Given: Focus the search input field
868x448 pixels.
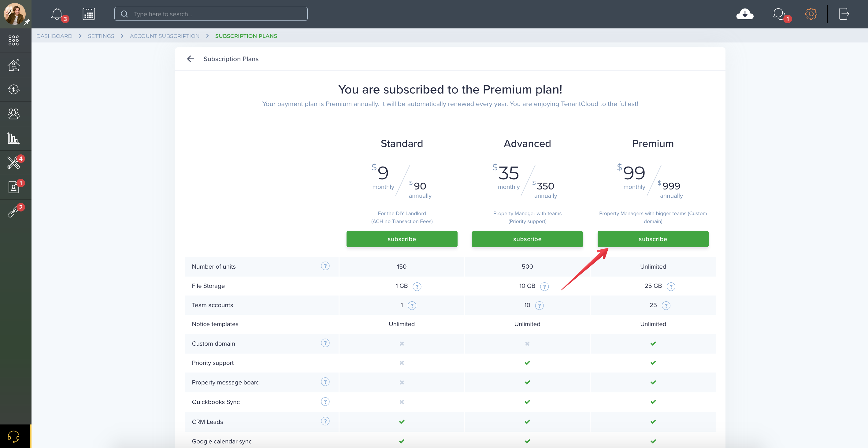Looking at the screenshot, I should click(x=211, y=14).
